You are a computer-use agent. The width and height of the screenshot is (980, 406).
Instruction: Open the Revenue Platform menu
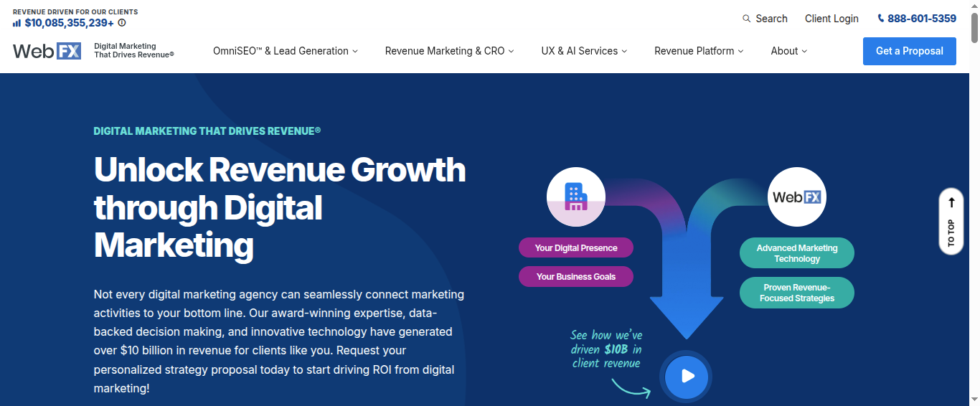point(698,51)
